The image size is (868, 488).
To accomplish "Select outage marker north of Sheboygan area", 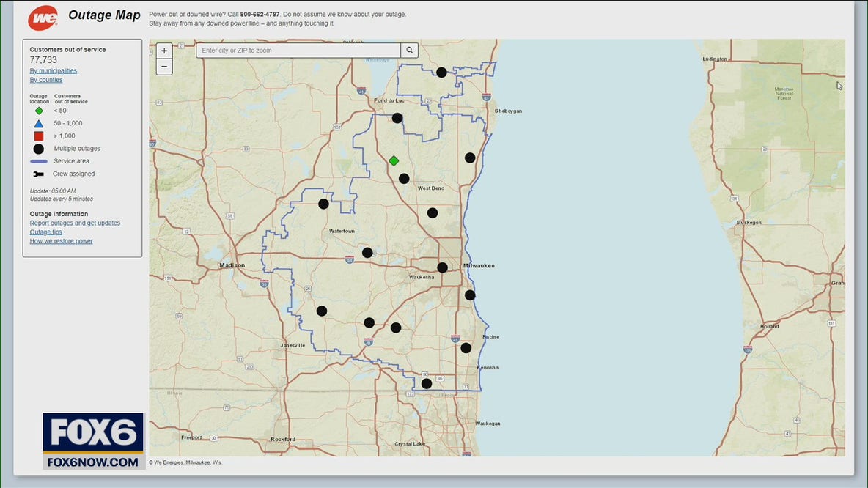I will pyautogui.click(x=441, y=73).
